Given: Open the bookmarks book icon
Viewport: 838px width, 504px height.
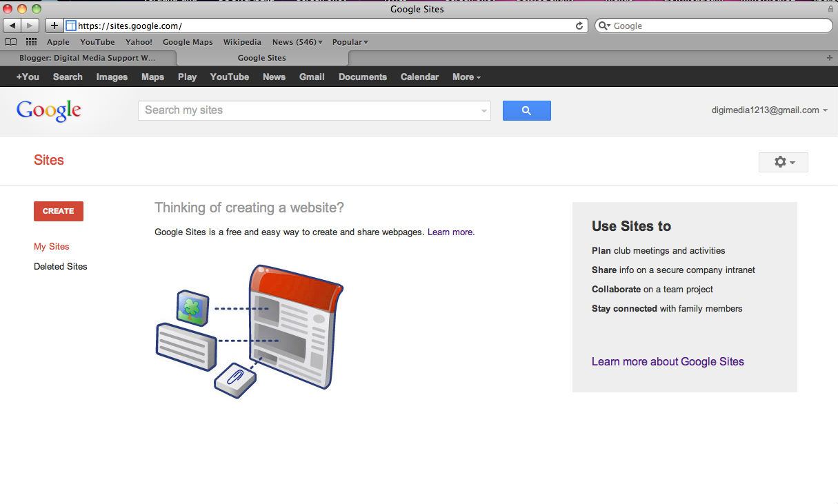Looking at the screenshot, I should coord(10,42).
